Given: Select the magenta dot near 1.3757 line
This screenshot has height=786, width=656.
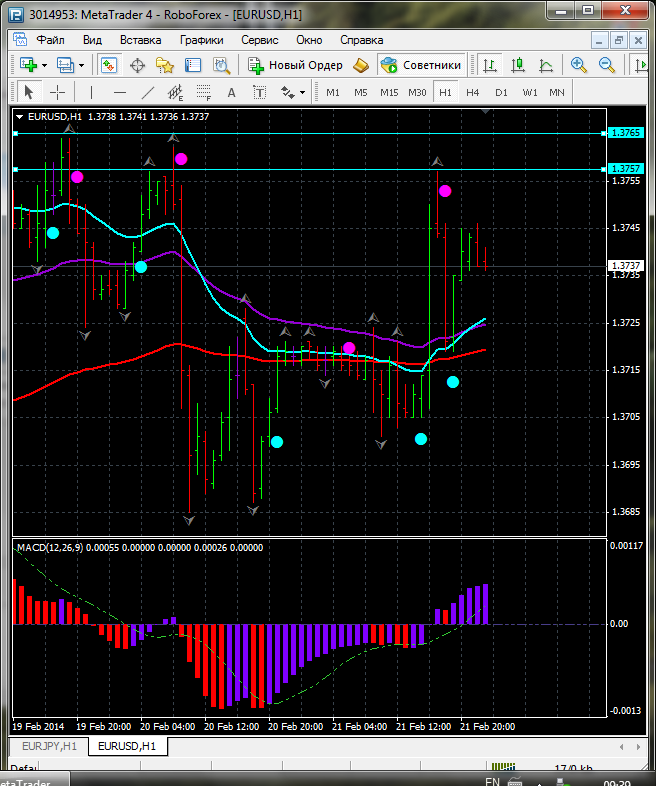Looking at the screenshot, I should click(x=77, y=177).
